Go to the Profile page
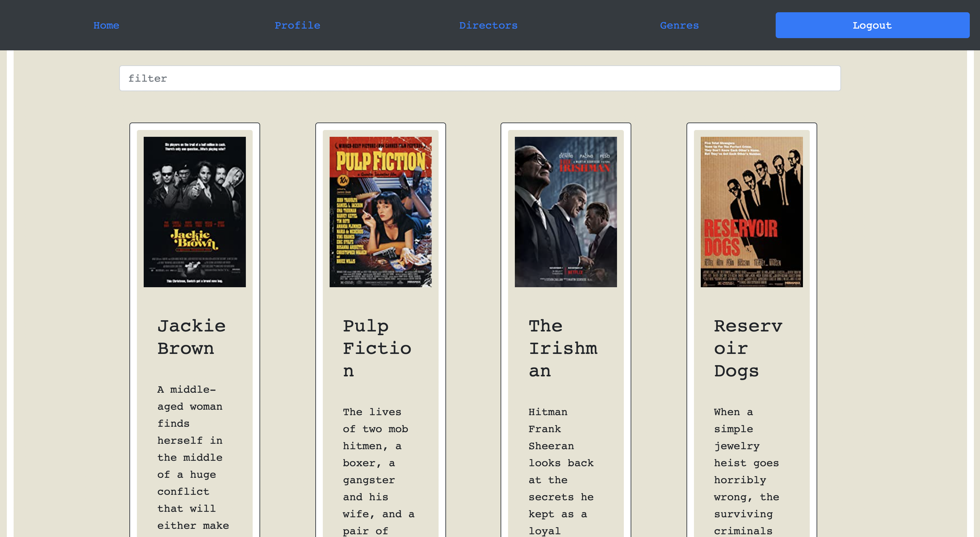 (x=298, y=25)
